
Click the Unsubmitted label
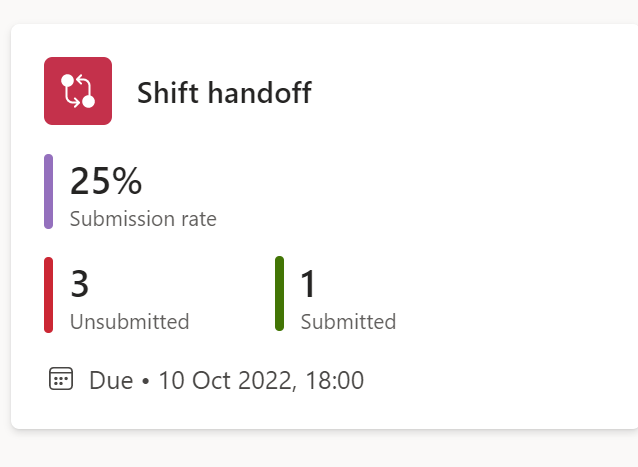(x=130, y=322)
